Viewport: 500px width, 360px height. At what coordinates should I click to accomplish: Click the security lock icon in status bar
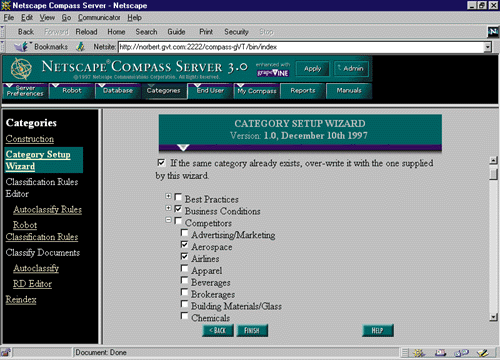[x=5, y=352]
